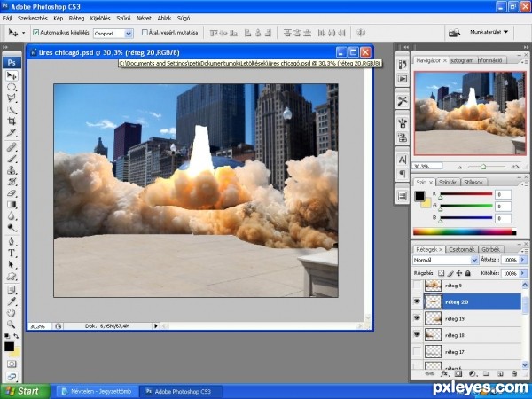Open the Csoport auto-select dropdown

129,34
